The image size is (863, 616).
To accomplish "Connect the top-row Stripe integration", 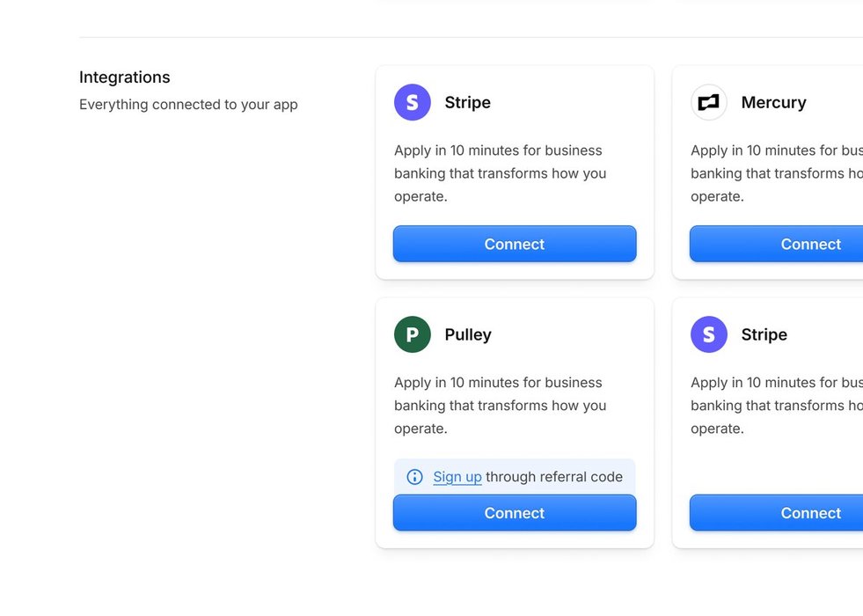I will (515, 244).
